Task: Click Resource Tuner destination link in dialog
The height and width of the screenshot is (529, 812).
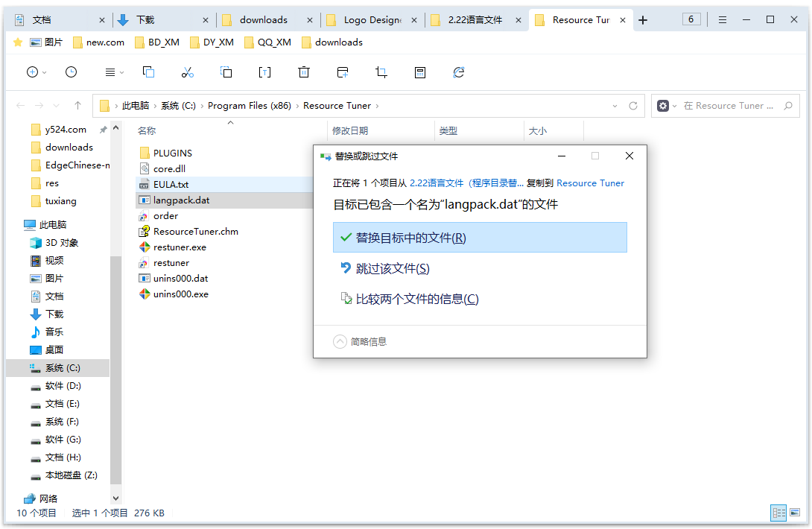Action: [590, 183]
